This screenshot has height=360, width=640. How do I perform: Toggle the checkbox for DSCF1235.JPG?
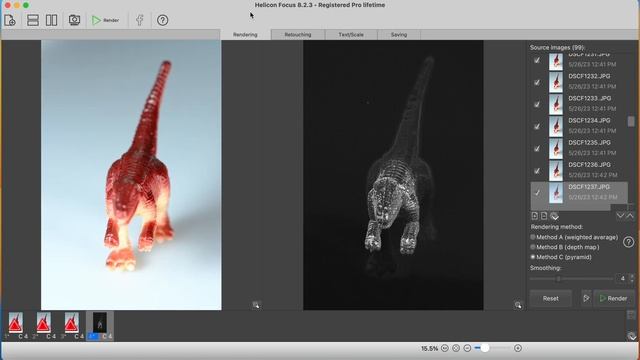537,149
